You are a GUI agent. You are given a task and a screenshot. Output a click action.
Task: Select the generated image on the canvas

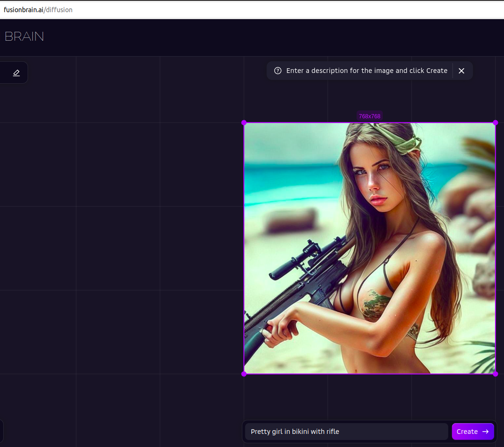point(370,248)
